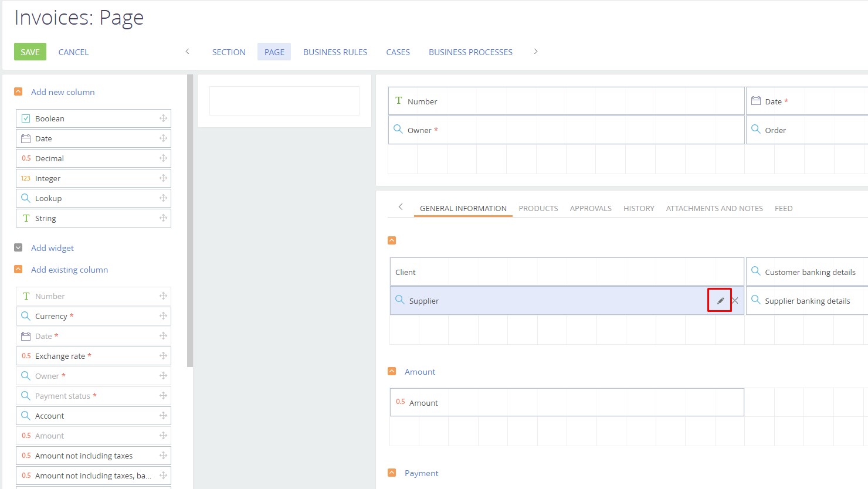
Task: Select the Amount decimal field on page
Action: [567, 402]
